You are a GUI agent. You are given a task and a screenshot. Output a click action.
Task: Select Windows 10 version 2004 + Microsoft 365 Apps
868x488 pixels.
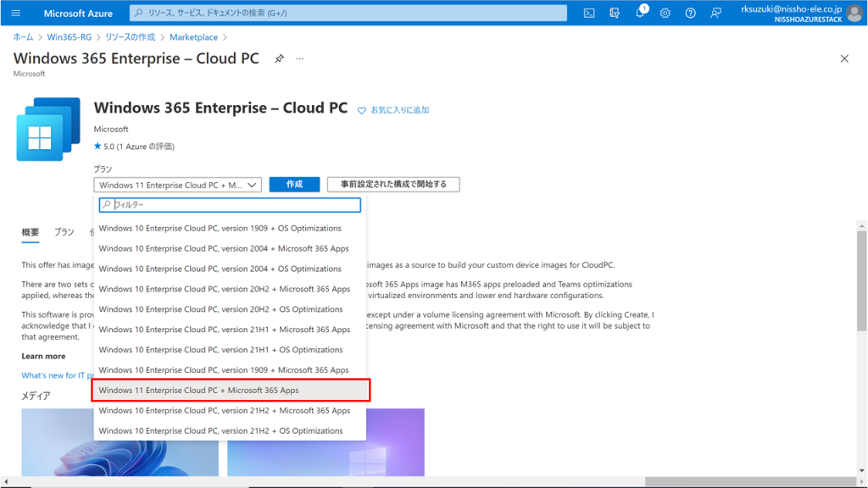tap(230, 248)
